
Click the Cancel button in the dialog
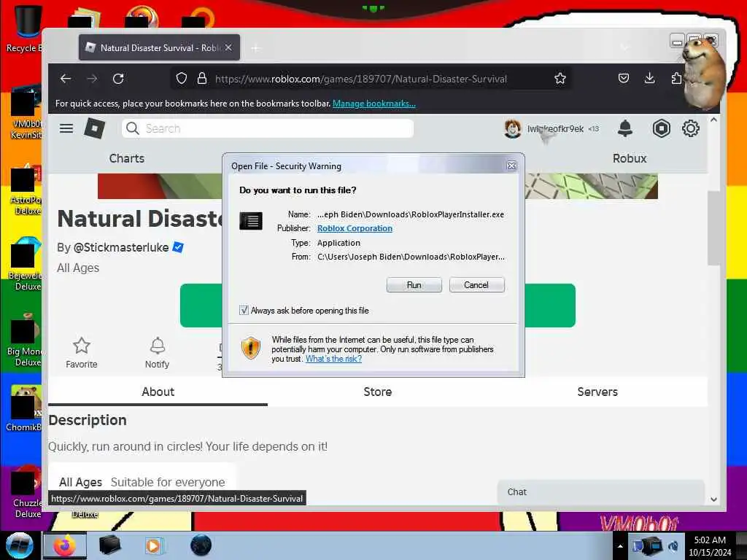point(476,285)
